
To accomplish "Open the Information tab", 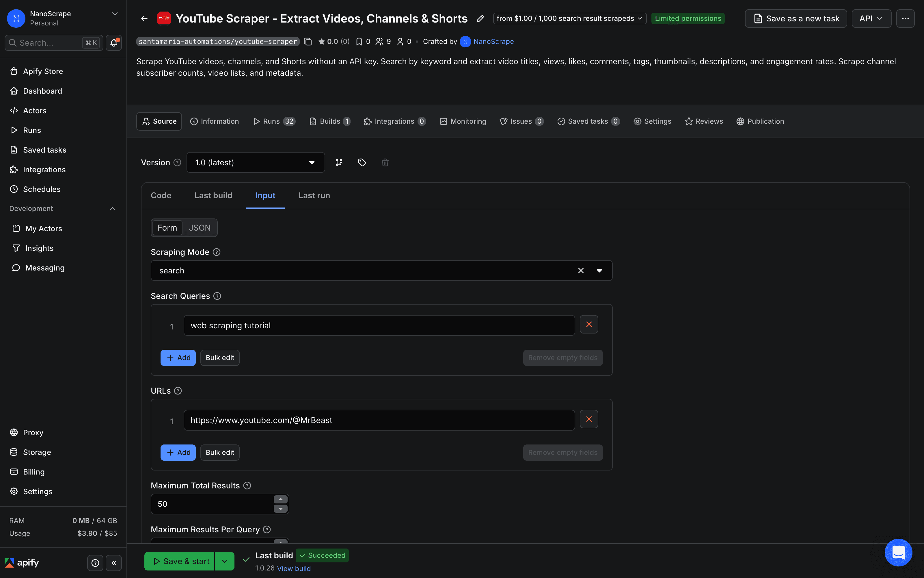I will 215,121.
